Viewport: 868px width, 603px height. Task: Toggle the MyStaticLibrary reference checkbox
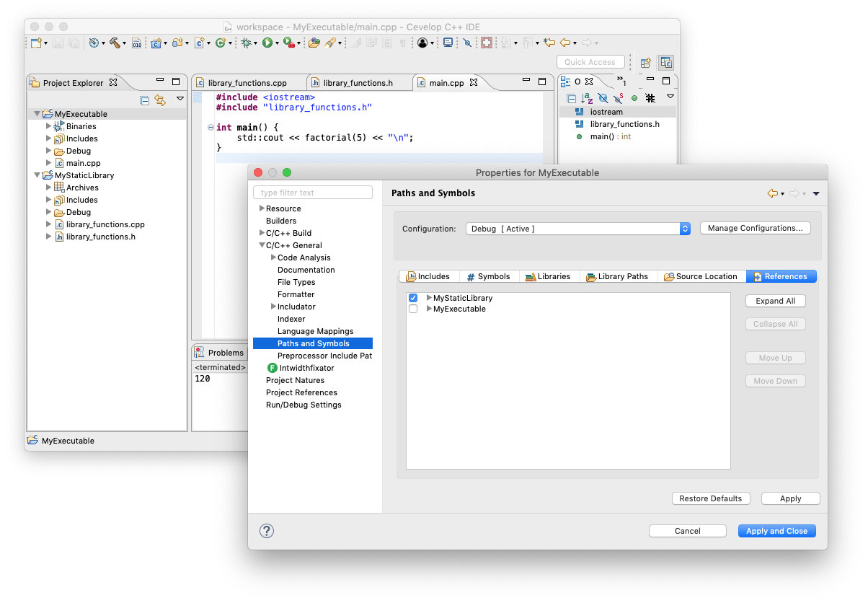413,298
